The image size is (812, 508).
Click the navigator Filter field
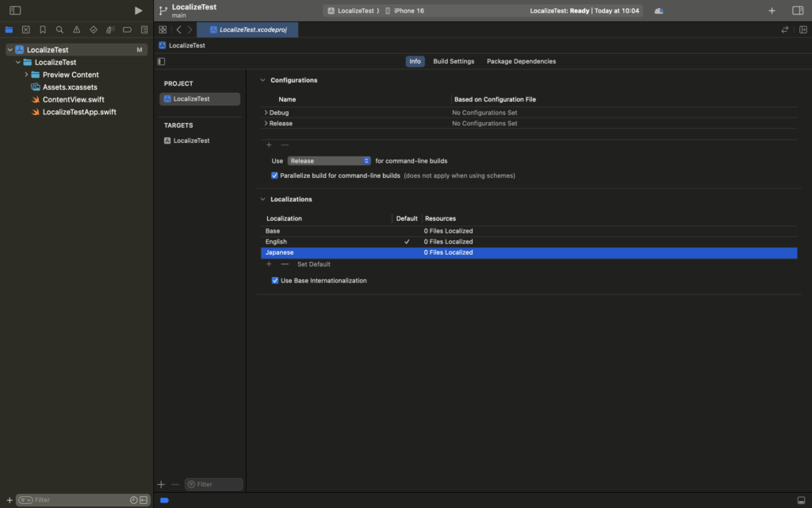pyautogui.click(x=82, y=500)
